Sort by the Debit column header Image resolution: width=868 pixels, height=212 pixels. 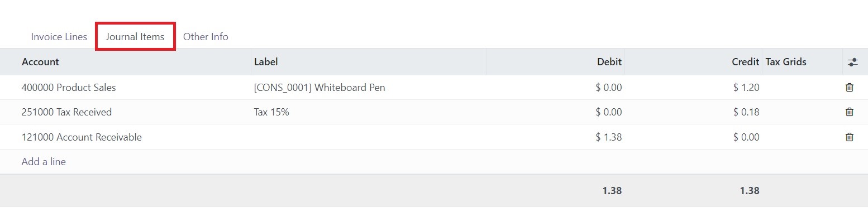coord(609,62)
